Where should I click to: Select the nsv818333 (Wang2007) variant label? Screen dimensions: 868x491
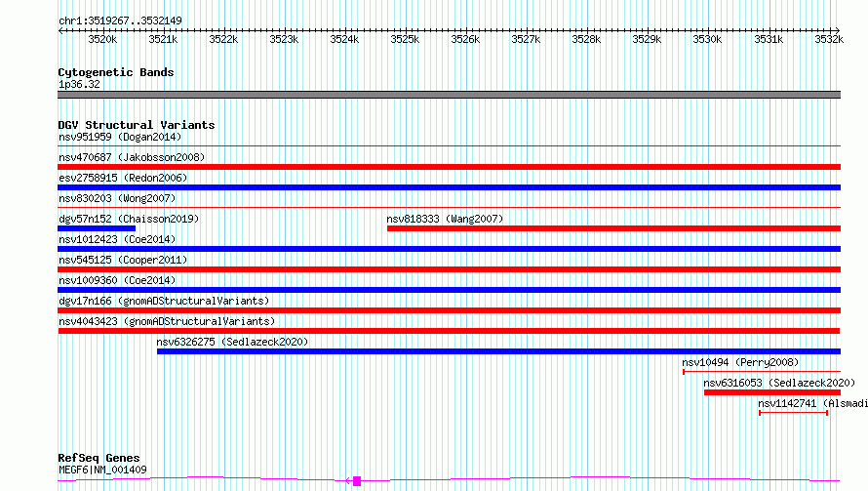pyautogui.click(x=445, y=219)
